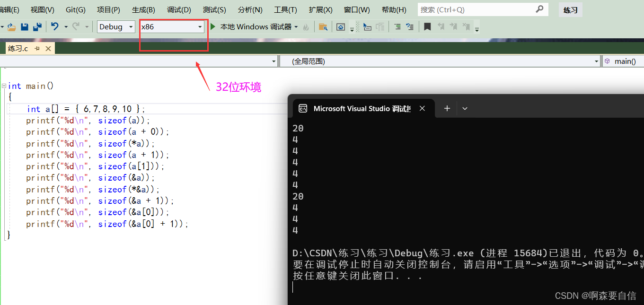Viewport: 644px width, 305px height.
Task: Click the 按任意键关闭此窗口 console line
Action: (x=357, y=276)
